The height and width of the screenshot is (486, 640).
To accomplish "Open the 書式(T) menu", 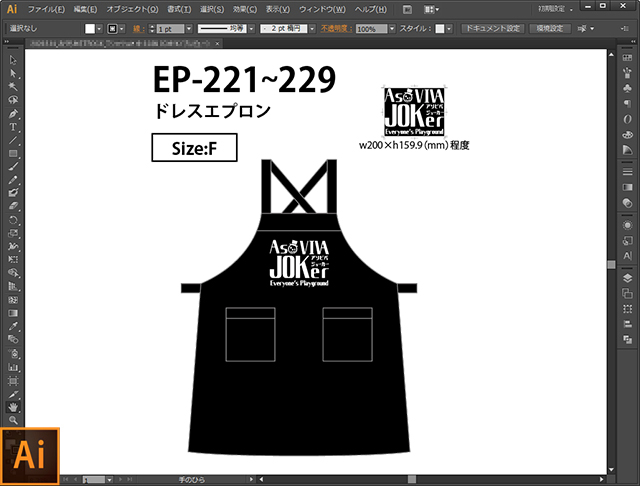I will click(179, 9).
